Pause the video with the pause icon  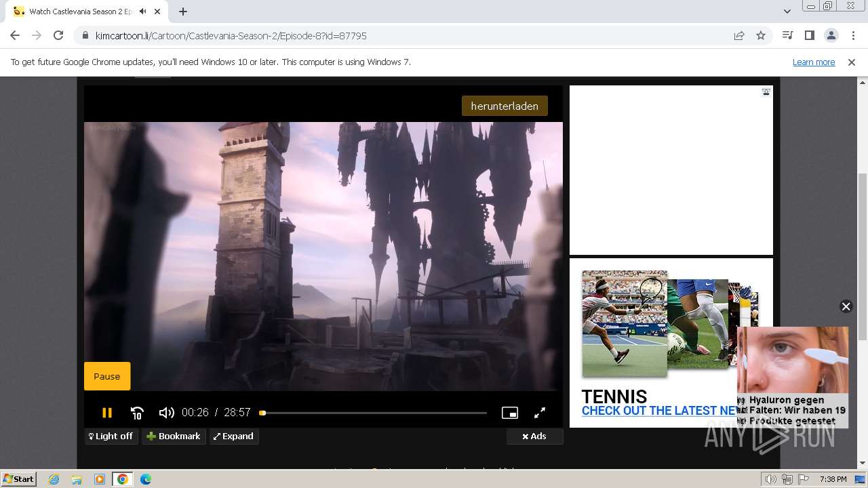click(x=106, y=412)
